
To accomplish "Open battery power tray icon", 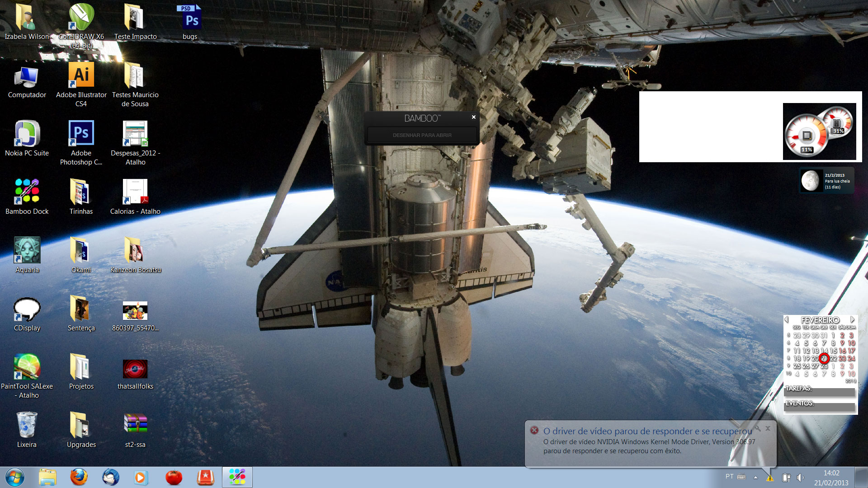I will (786, 478).
